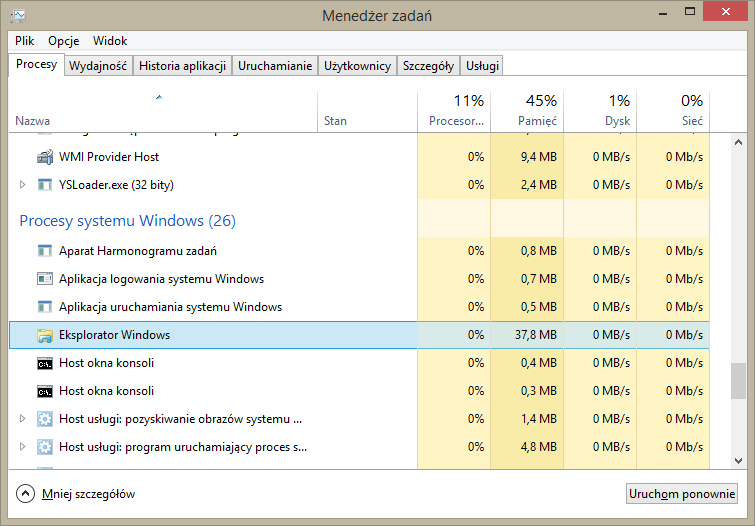Click the 0,5 MB memory value

pyautogui.click(x=539, y=307)
